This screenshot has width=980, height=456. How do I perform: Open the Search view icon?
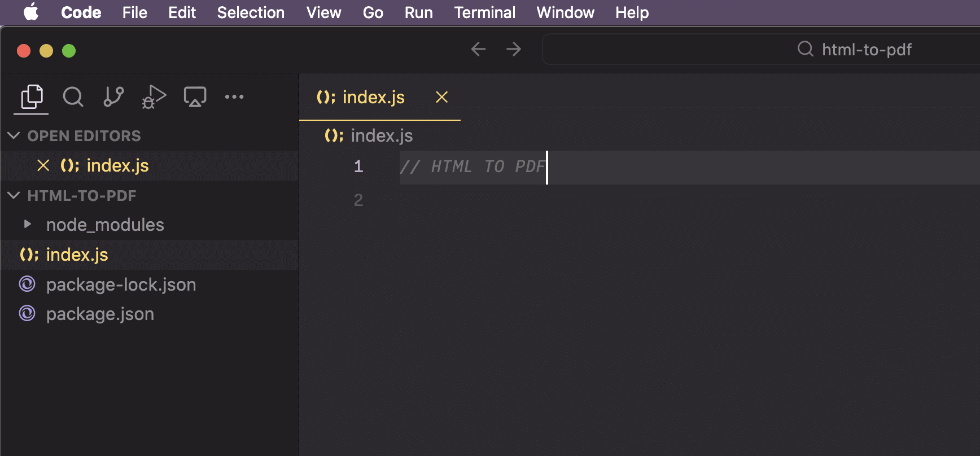(73, 97)
